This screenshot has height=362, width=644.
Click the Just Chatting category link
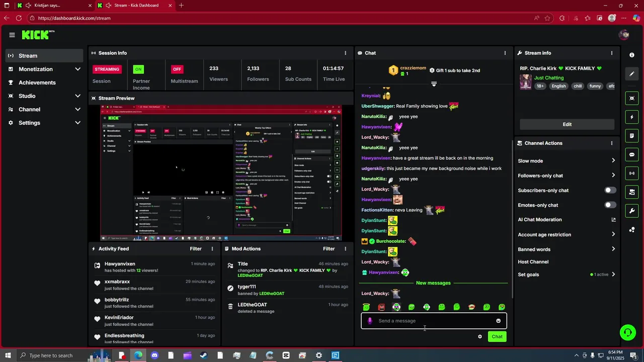pyautogui.click(x=549, y=78)
